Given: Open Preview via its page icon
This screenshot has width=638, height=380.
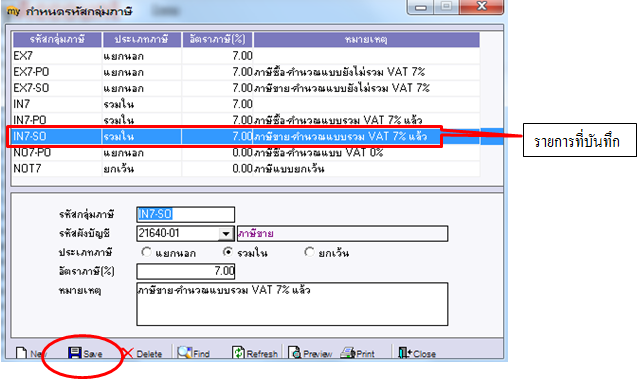Looking at the screenshot, I should 295,353.
